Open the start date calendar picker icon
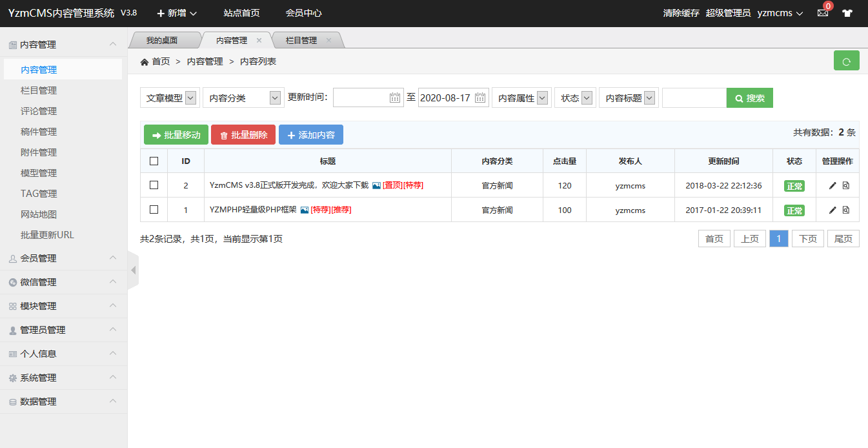The image size is (868, 448). 396,97
